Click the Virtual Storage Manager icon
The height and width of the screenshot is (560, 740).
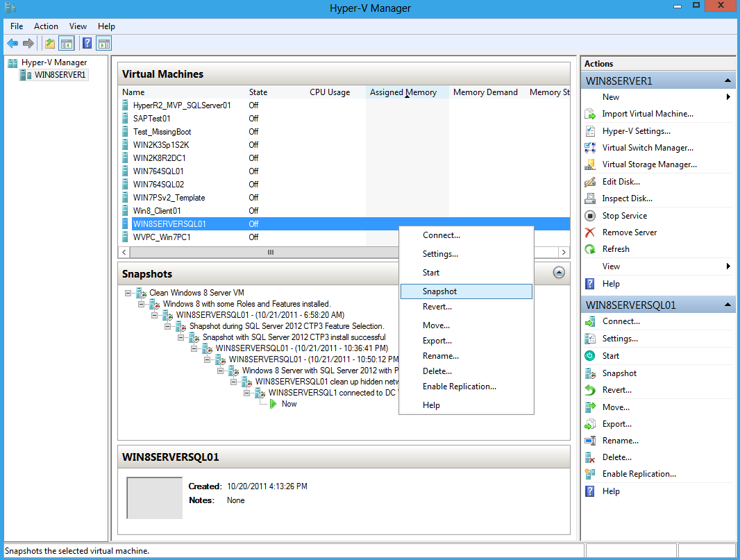pos(590,164)
